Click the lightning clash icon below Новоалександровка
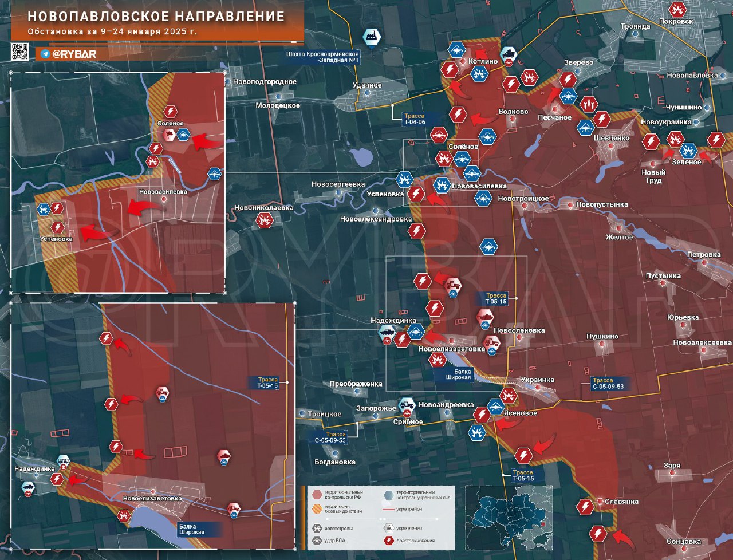This screenshot has height=560, width=733. coord(416,231)
